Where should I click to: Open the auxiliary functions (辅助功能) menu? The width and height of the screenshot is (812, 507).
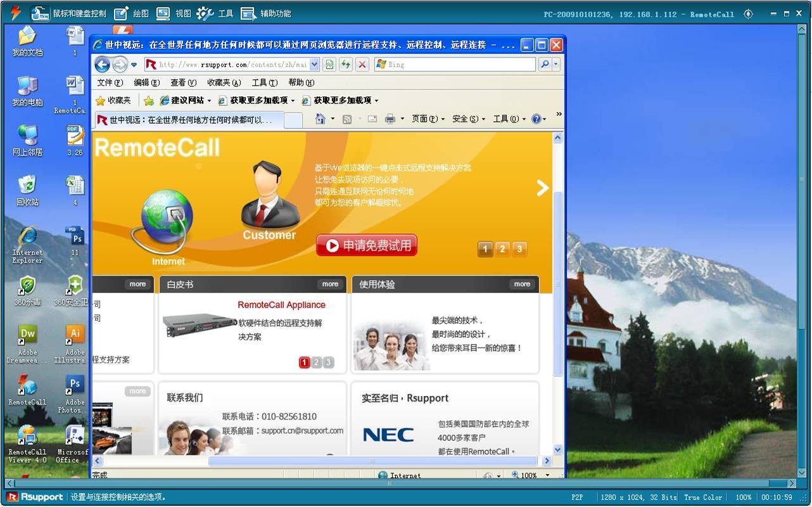266,13
